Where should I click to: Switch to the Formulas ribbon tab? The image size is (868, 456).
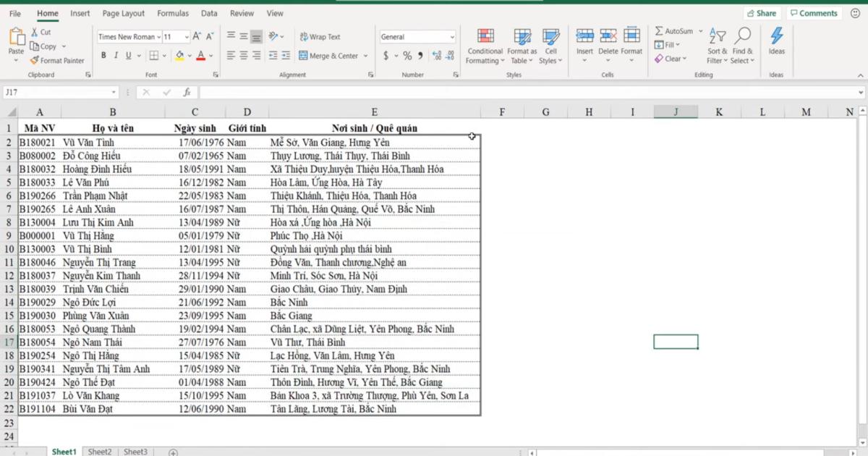pos(173,13)
